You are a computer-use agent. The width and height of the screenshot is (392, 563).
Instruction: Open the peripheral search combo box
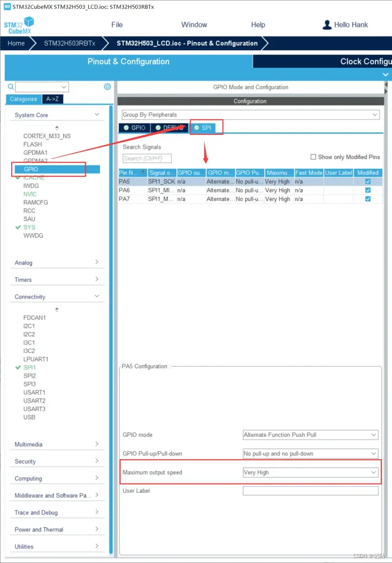tap(42, 87)
